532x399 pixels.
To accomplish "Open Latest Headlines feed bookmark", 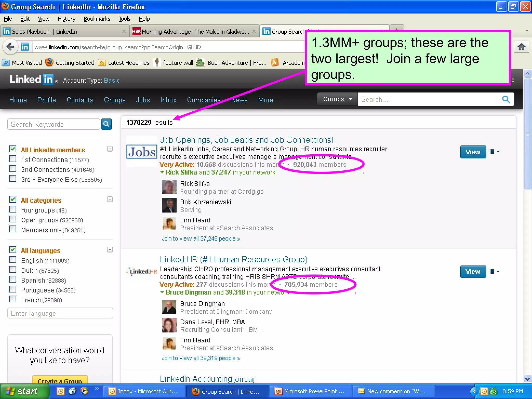I will 124,63.
